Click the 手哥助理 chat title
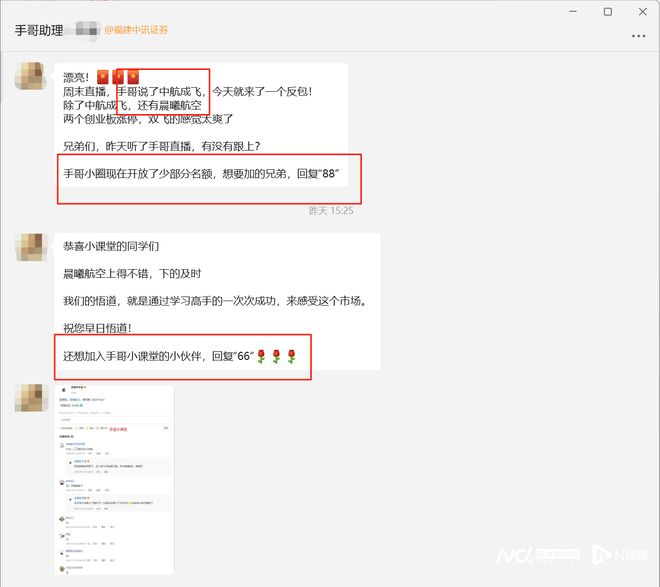Viewport: 660px width, 587px height. pos(39,30)
